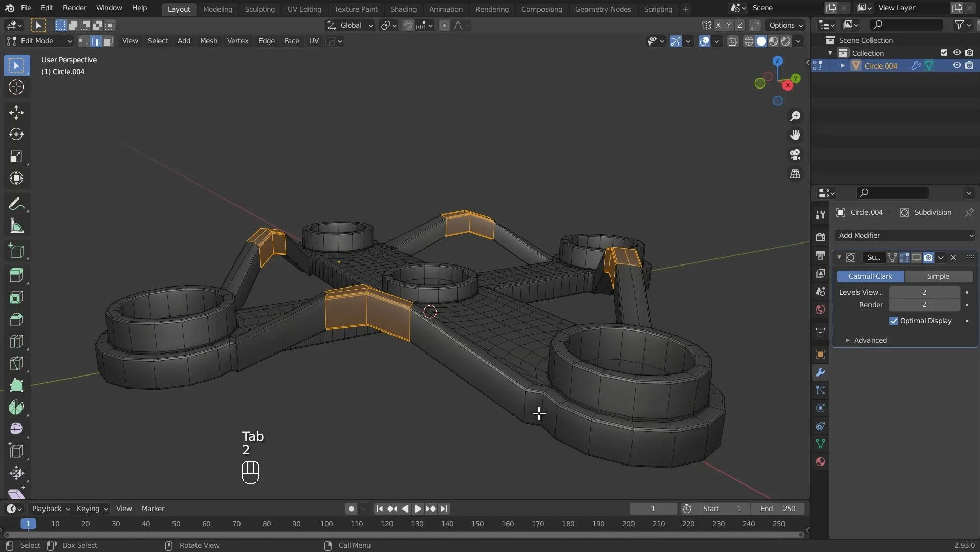980x552 pixels.
Task: Select the Simple subdivision type
Action: coord(938,276)
